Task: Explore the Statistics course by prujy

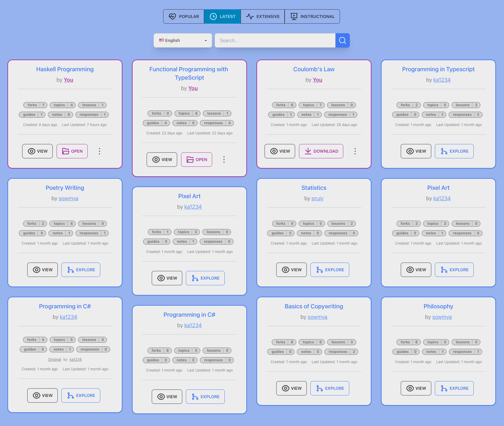Action: [x=330, y=270]
